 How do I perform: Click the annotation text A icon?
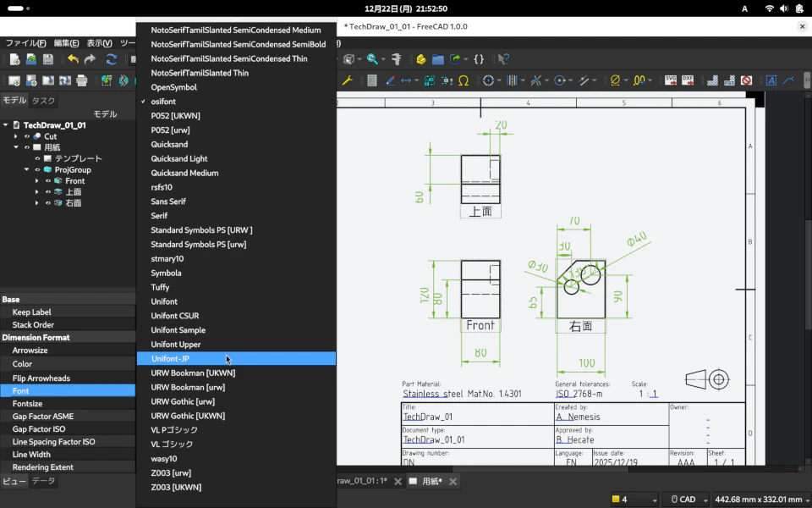point(771,80)
